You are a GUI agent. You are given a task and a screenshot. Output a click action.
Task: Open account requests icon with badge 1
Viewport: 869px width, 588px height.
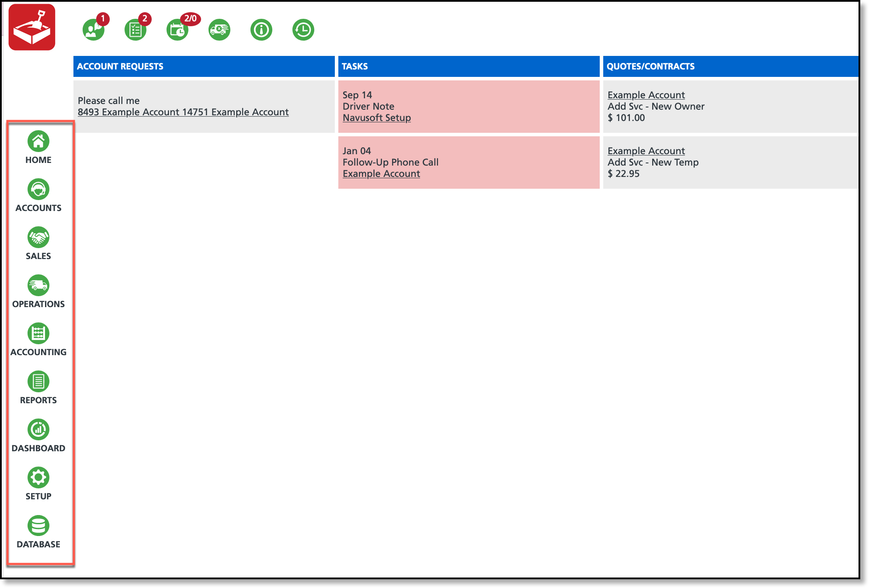(x=94, y=30)
